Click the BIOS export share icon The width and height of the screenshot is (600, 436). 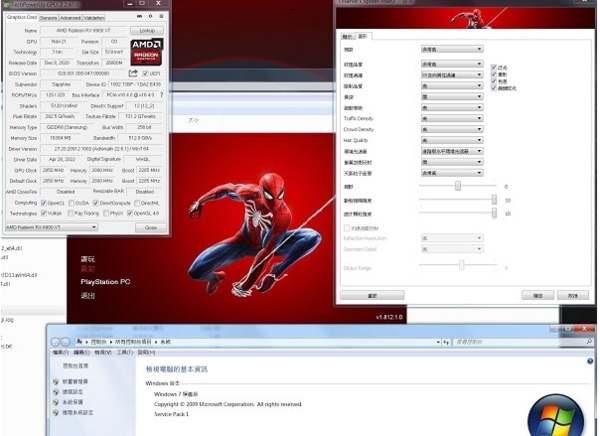coord(133,73)
